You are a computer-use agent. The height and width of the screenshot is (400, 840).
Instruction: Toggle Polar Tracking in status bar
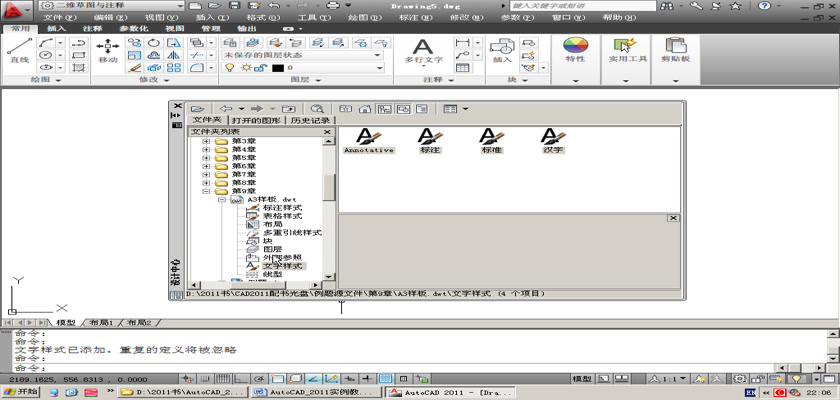260,379
